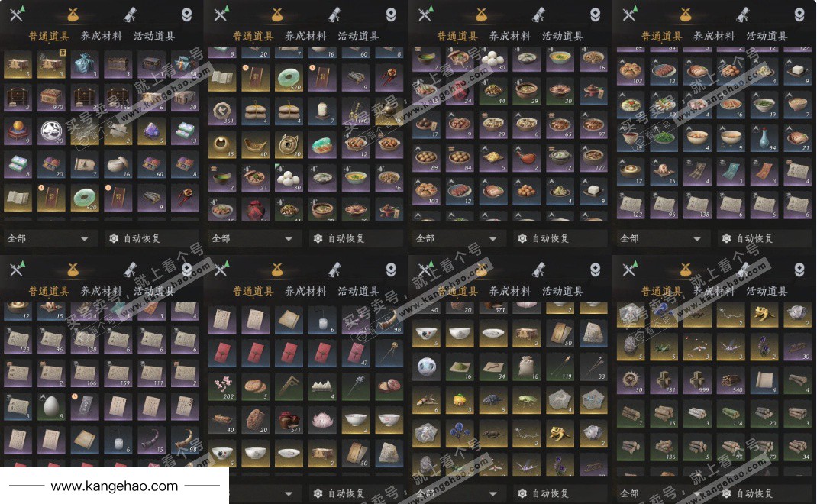This screenshot has width=817, height=504.
Task: Expand the 全部 dropdown under the vase panel
Action: tap(661, 239)
